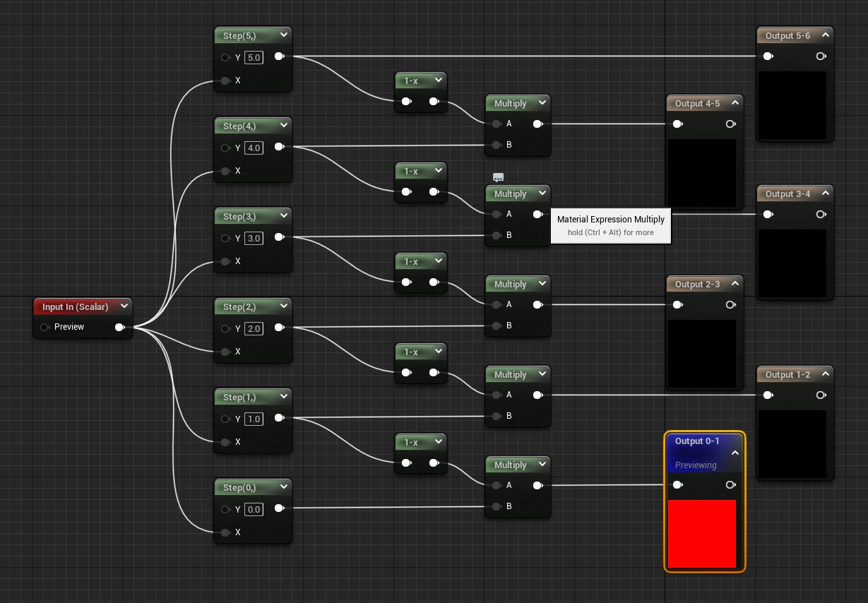The width and height of the screenshot is (868, 603).
Task: Collapse the Output 4-5 preview arrow
Action: click(x=735, y=102)
